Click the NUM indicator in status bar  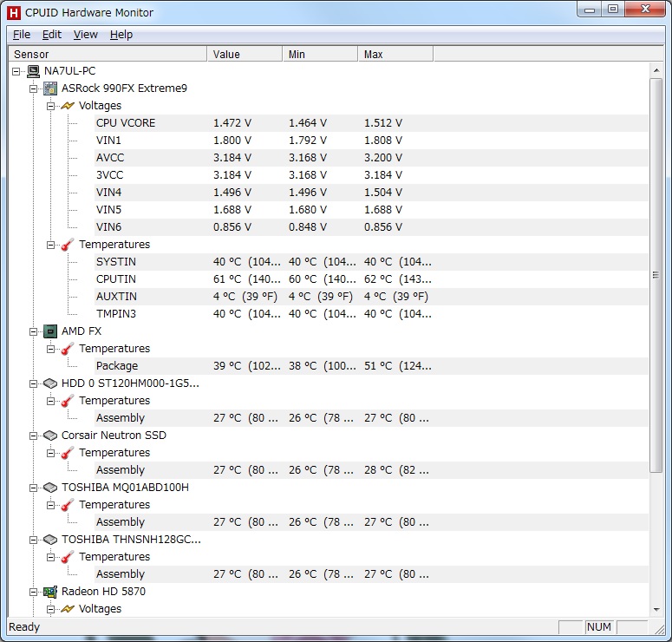tap(598, 627)
